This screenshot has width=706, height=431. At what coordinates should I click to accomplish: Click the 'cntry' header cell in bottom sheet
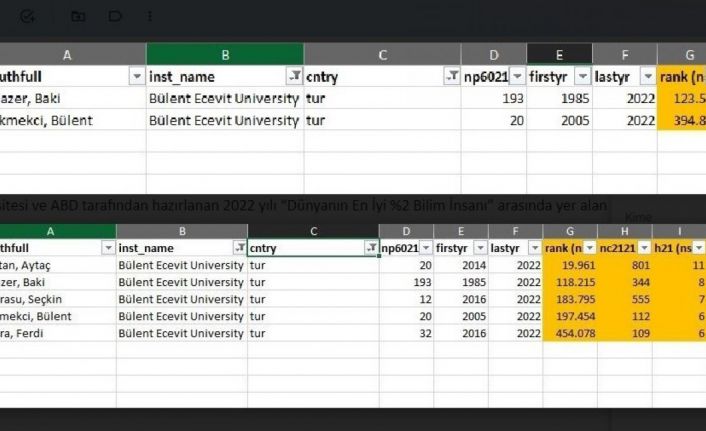pos(313,248)
